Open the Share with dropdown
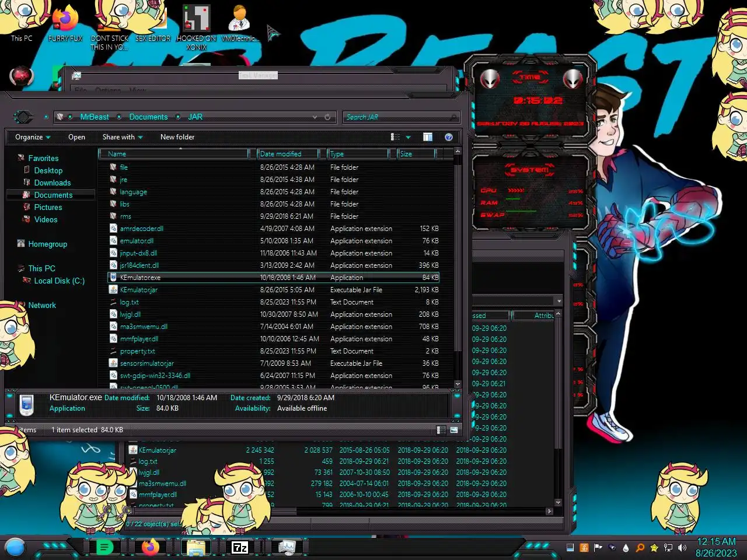 (123, 137)
